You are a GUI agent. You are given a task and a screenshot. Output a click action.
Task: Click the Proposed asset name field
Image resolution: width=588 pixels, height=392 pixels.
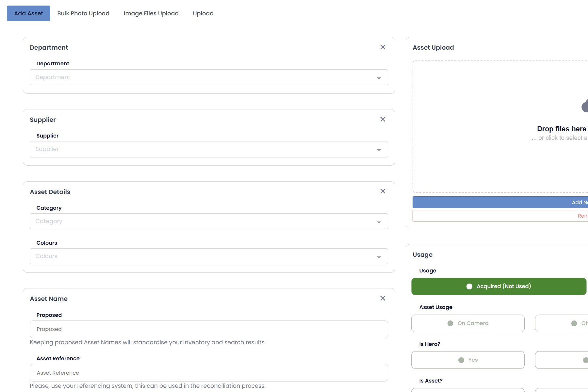click(x=208, y=329)
